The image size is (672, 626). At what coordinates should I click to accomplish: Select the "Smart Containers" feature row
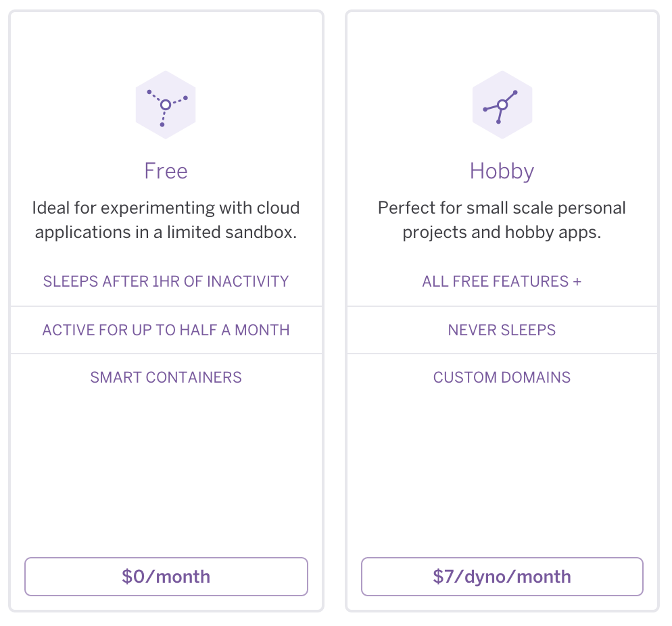click(x=166, y=377)
